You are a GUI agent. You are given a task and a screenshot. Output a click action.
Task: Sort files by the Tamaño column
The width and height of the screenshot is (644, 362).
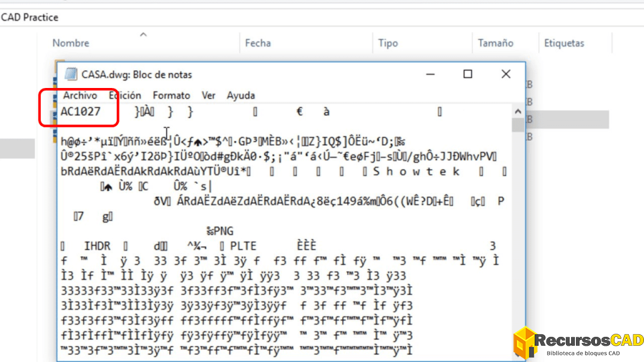click(x=496, y=43)
